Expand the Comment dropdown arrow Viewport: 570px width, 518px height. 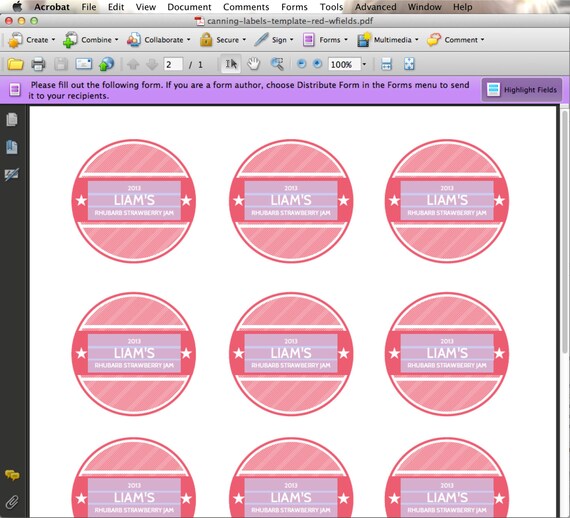[482, 40]
